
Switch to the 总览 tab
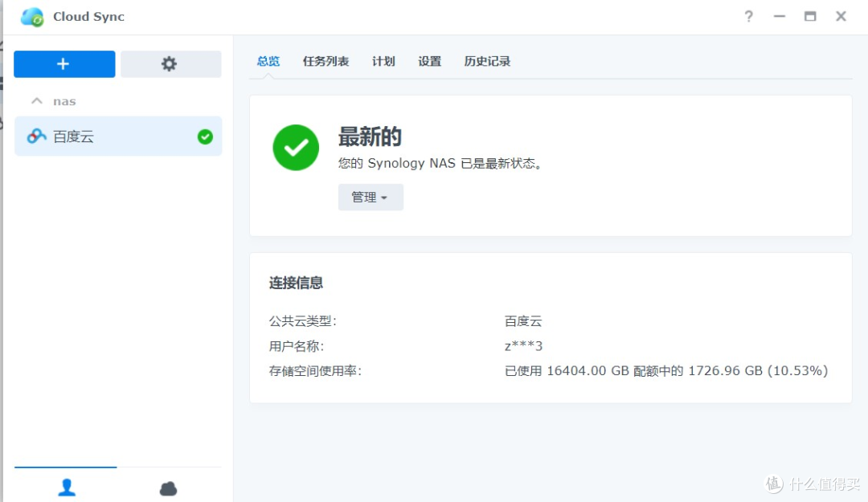coord(268,61)
